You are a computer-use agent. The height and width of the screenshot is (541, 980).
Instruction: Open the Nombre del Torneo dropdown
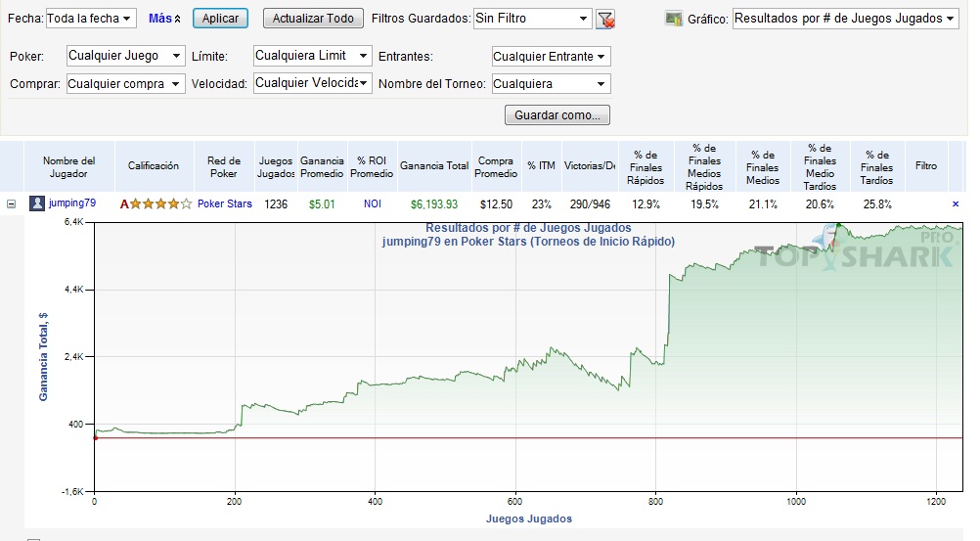[x=551, y=84]
